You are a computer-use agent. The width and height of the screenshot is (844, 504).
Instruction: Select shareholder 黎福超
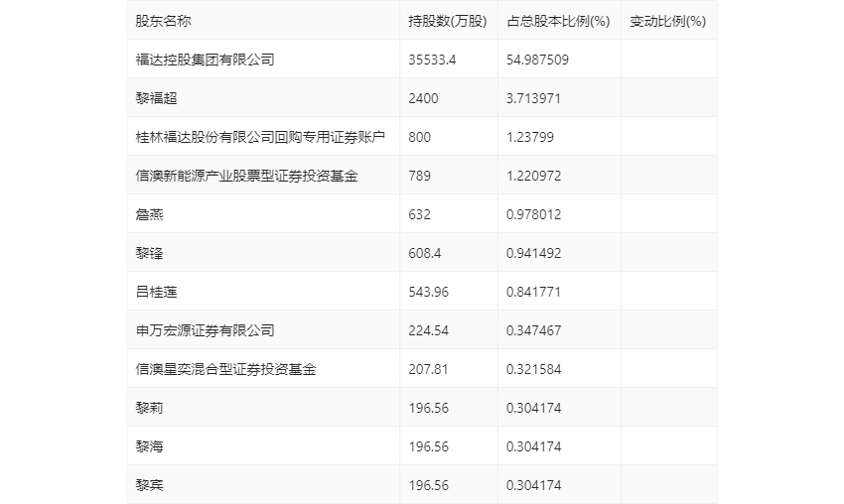coord(156,98)
